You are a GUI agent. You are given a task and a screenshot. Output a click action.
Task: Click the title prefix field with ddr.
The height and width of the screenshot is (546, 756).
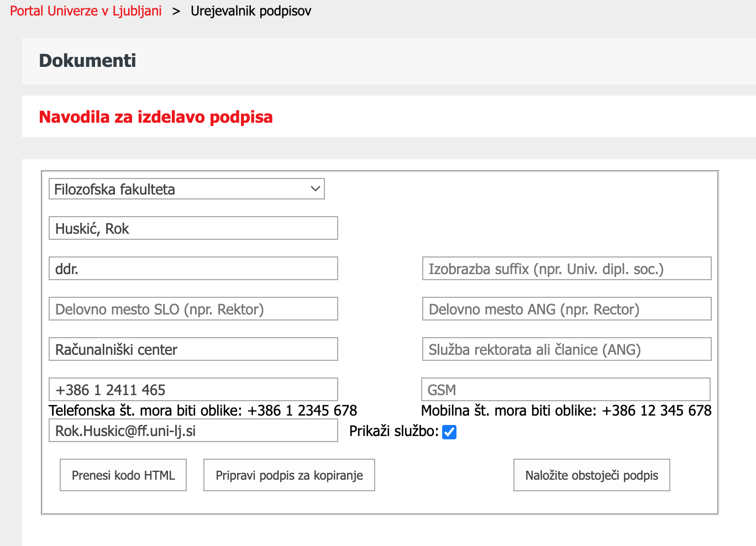[193, 269]
